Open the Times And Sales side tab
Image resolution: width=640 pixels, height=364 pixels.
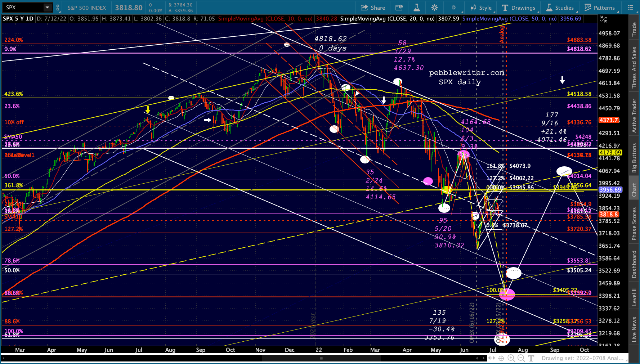click(x=634, y=68)
